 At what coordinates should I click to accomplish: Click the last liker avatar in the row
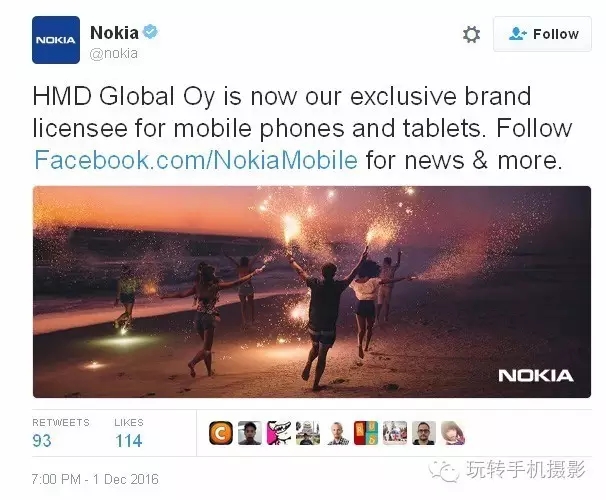453,433
